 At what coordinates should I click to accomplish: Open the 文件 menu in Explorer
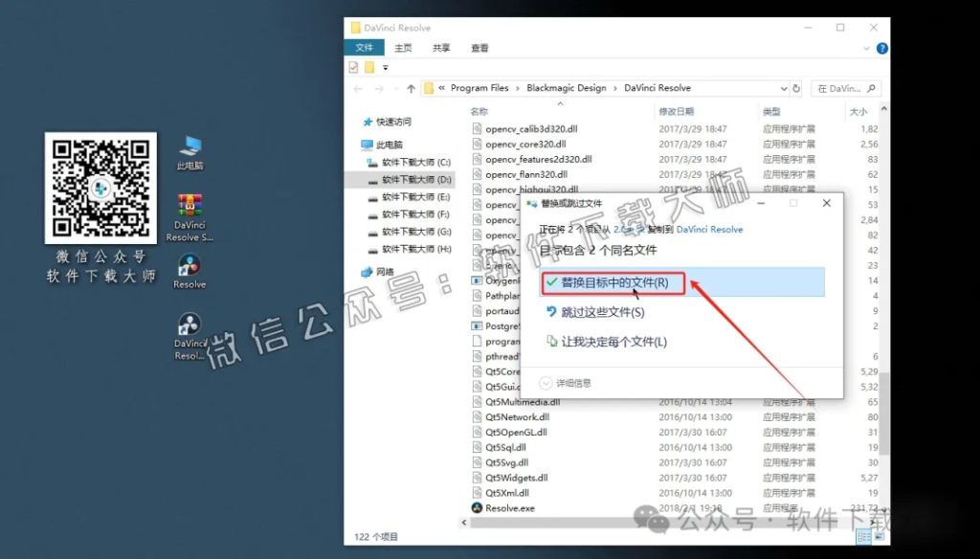[365, 47]
